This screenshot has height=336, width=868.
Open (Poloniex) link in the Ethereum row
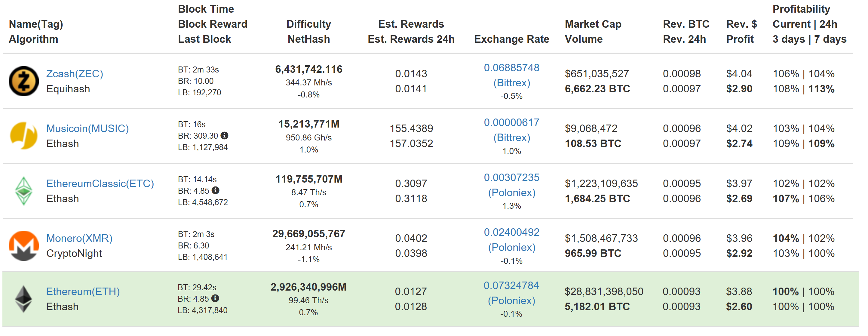[x=511, y=301]
